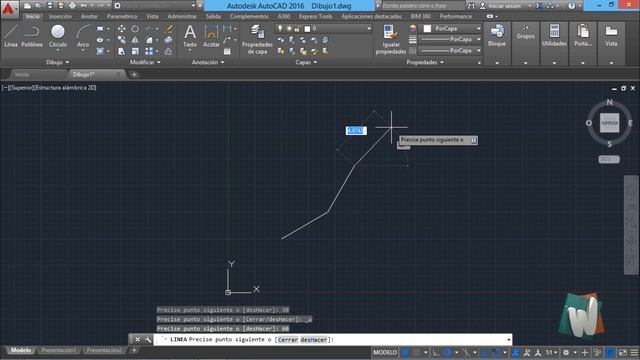Click Cerrar option in command line
The width and height of the screenshot is (640, 360).
coord(288,340)
